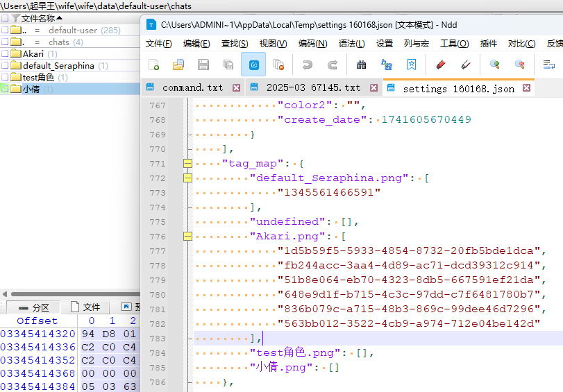Go up to default-user parent folder

tap(70, 30)
